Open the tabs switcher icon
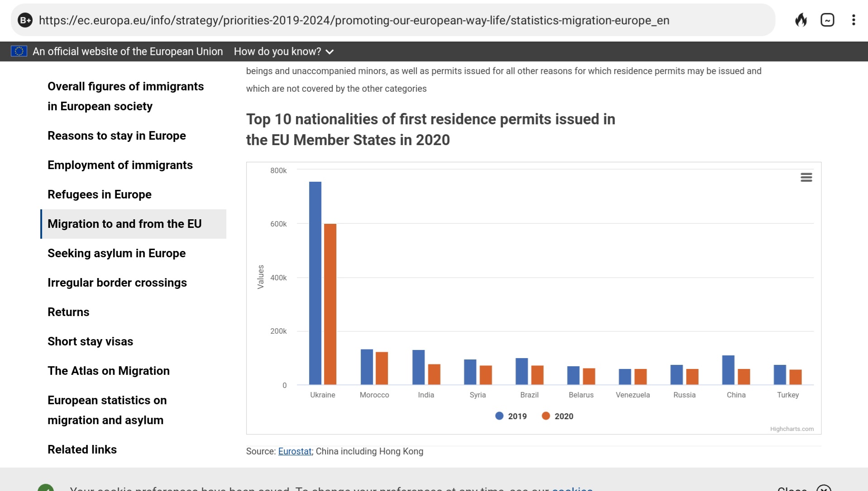The width and height of the screenshot is (868, 491). [827, 20]
